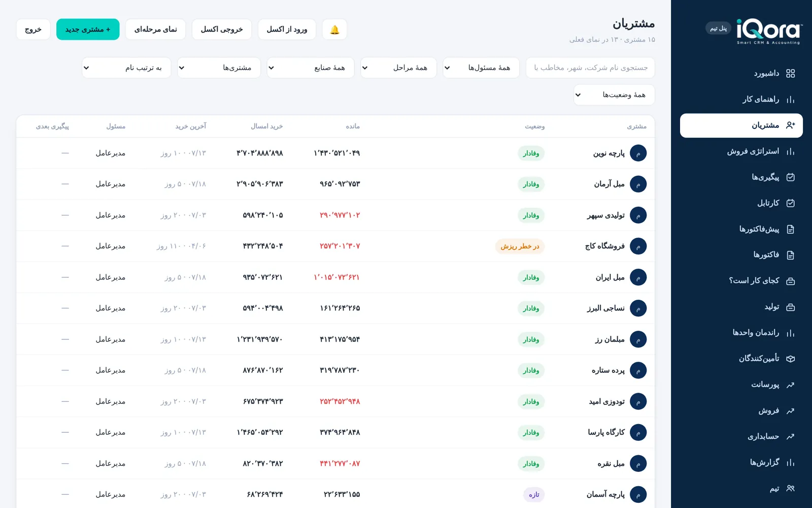The height and width of the screenshot is (508, 812).
Task: Click the پورسانت trend icon
Action: pos(790,385)
